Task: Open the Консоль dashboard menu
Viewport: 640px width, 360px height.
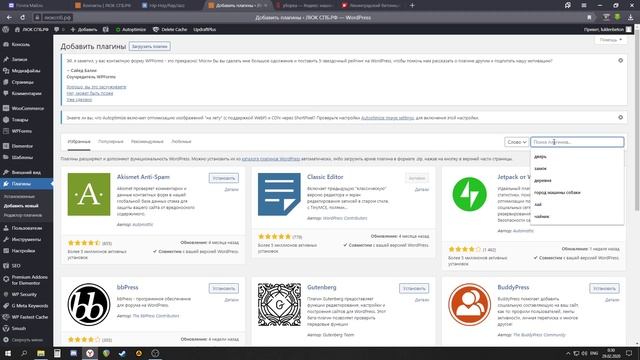Action: tap(20, 44)
